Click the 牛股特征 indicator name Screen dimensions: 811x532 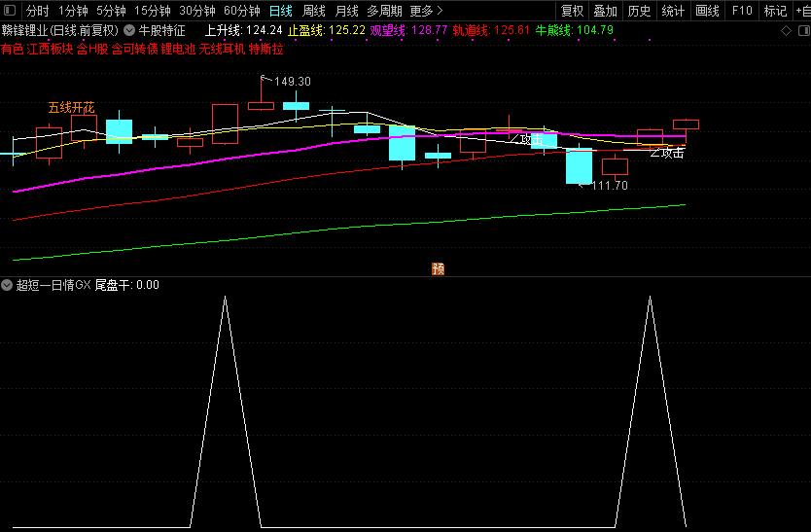tap(161, 30)
